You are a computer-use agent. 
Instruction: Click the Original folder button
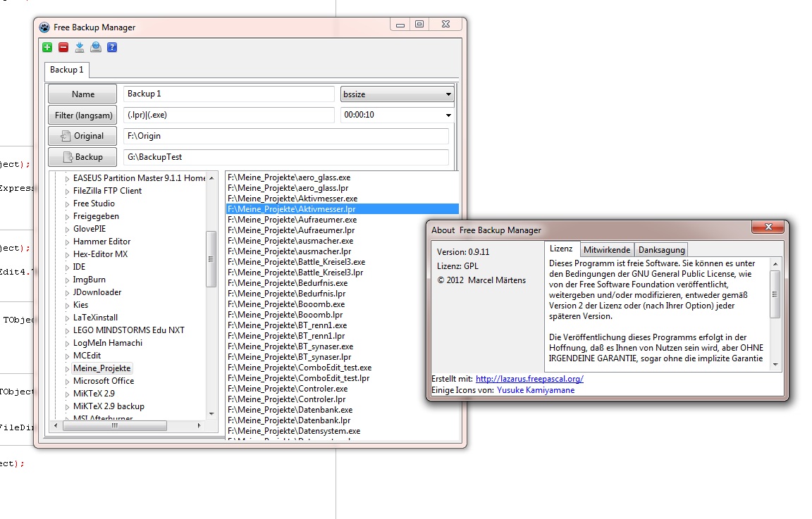(x=82, y=136)
